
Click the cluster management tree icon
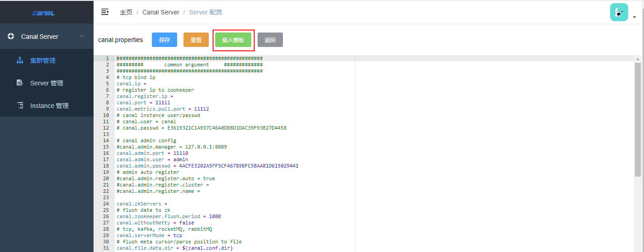tap(19, 60)
